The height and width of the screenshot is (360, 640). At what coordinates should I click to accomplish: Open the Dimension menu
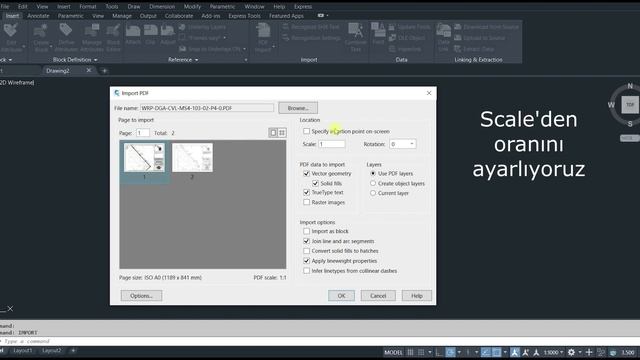tap(162, 7)
